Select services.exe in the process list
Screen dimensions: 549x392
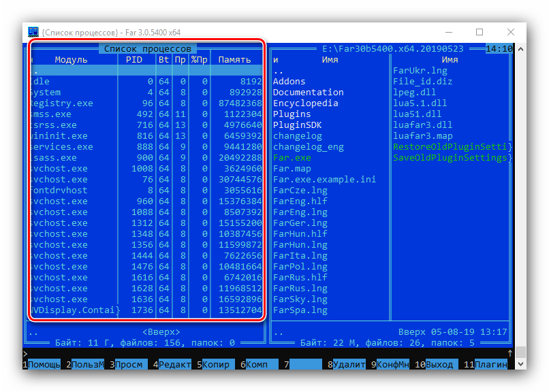tap(63, 147)
